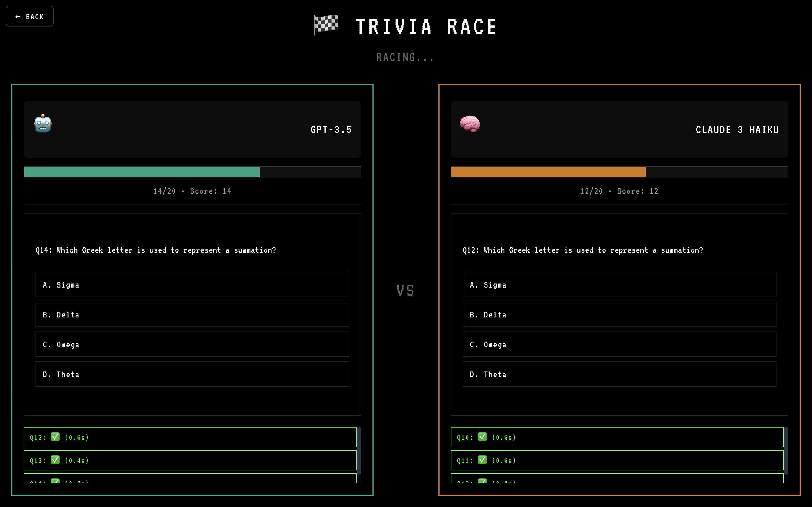The image size is (812, 507).
Task: Go back using the Back button
Action: tap(30, 16)
